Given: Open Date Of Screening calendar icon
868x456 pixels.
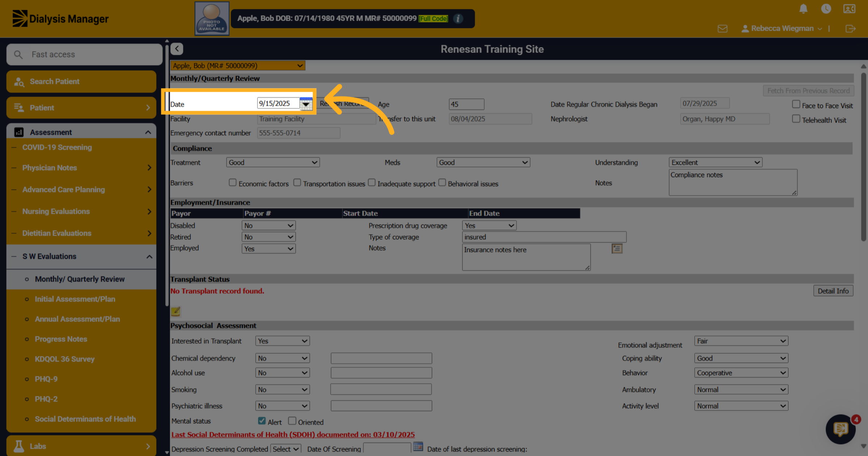Looking at the screenshot, I should pyautogui.click(x=418, y=447).
